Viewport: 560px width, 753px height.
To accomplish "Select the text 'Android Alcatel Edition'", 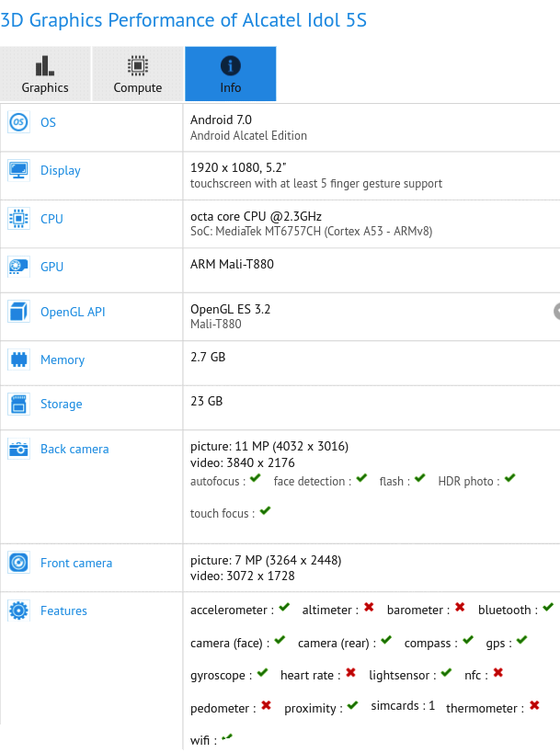I will pyautogui.click(x=248, y=135).
